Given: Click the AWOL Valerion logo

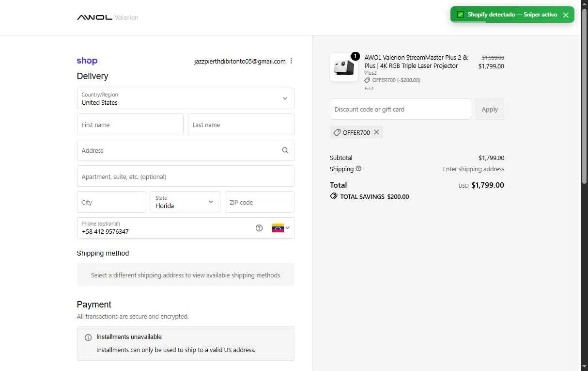Looking at the screenshot, I should [x=108, y=17].
